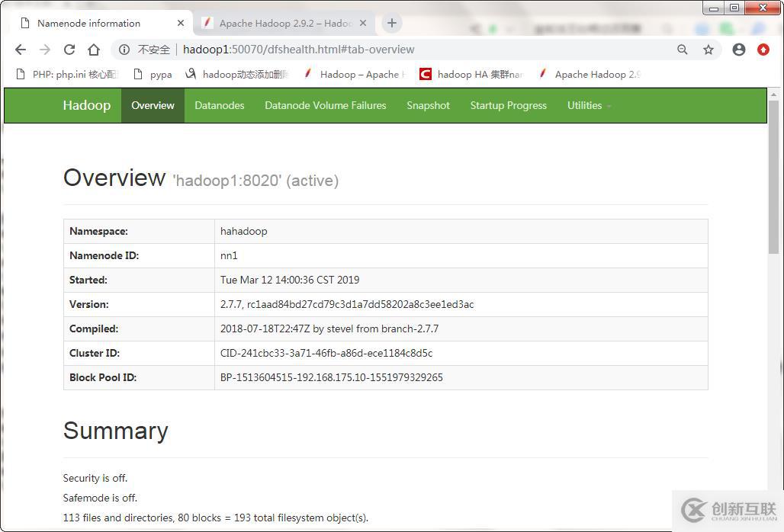Expand the Utilities dropdown menu

[x=589, y=105]
